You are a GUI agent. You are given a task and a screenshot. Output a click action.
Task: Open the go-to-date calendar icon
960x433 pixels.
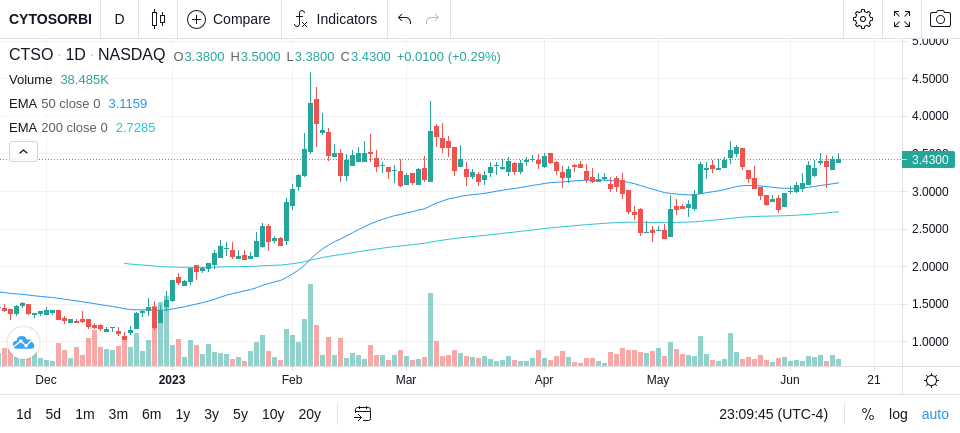tap(362, 414)
